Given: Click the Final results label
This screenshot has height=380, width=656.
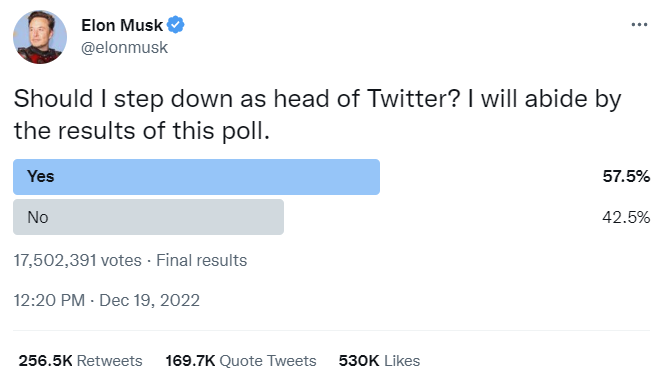Looking at the screenshot, I should pos(202,260).
